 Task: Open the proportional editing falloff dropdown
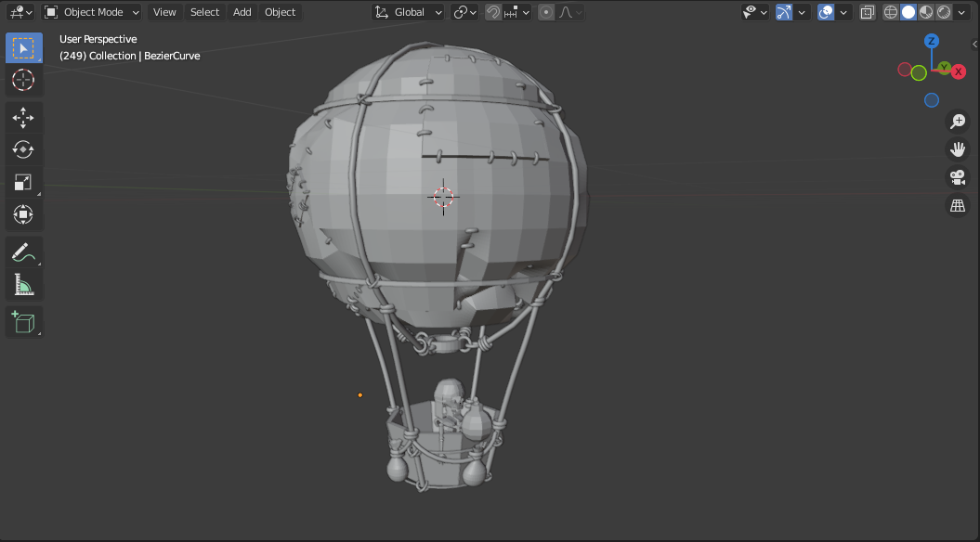570,12
